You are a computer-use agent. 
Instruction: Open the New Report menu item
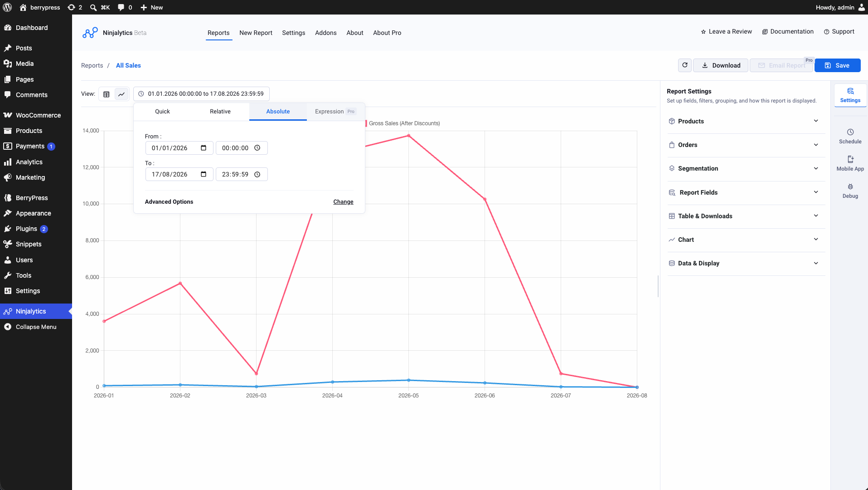(x=256, y=33)
